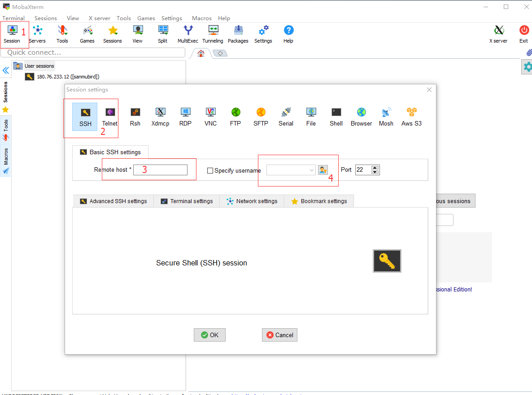Open the Tools toolbar icon
This screenshot has width=532, height=395.
(x=62, y=34)
